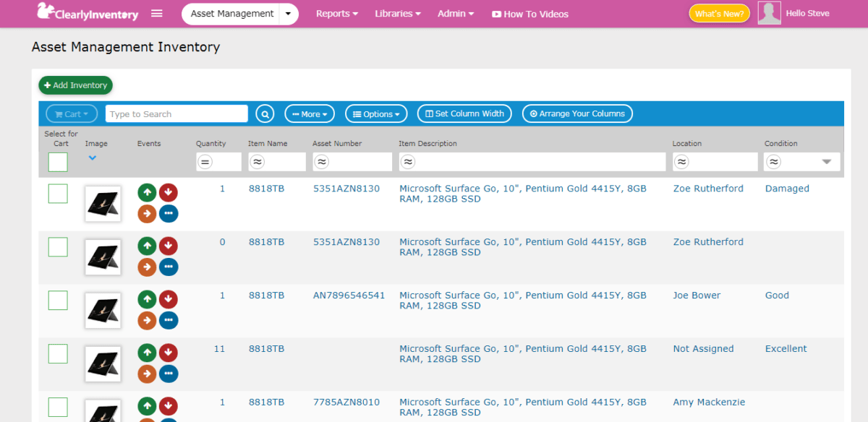Viewport: 868px width, 422px height.
Task: Click the Add Inventory button
Action: (75, 85)
